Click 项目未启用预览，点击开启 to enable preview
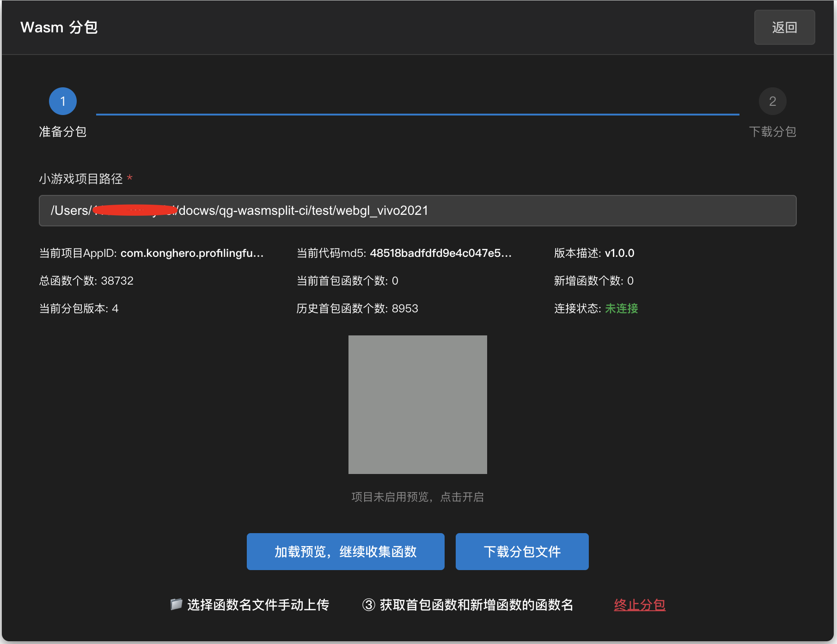The height and width of the screenshot is (644, 837). [417, 497]
